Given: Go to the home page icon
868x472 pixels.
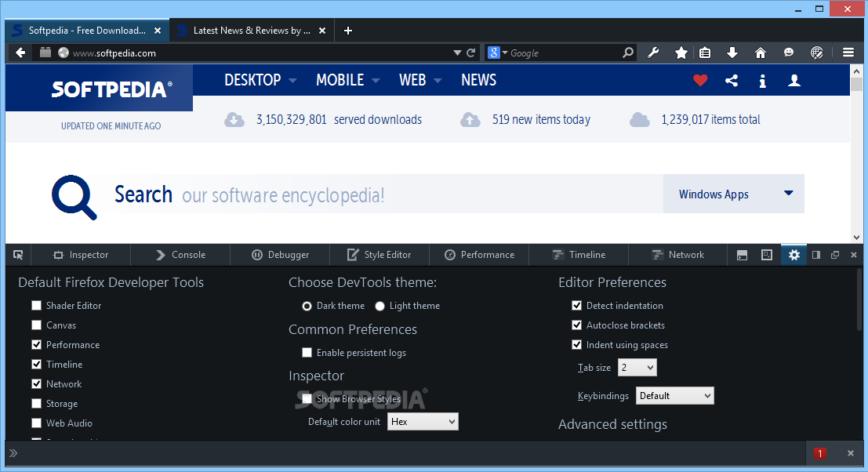Looking at the screenshot, I should [761, 53].
